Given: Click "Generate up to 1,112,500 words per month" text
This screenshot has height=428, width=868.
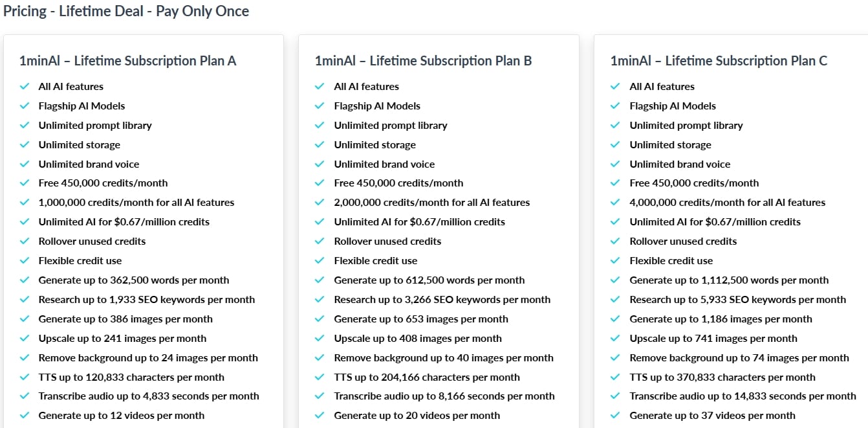Looking at the screenshot, I should pyautogui.click(x=729, y=280).
